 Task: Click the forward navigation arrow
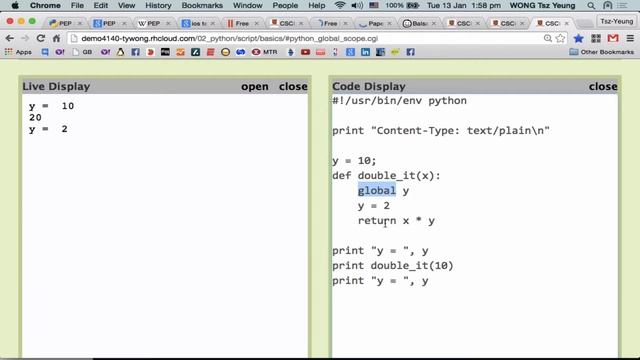[x=25, y=38]
